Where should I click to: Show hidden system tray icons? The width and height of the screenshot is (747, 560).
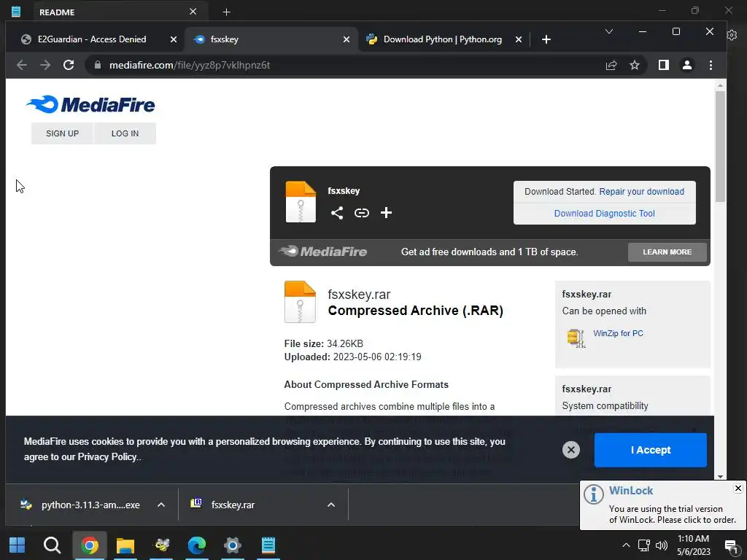[x=626, y=545]
